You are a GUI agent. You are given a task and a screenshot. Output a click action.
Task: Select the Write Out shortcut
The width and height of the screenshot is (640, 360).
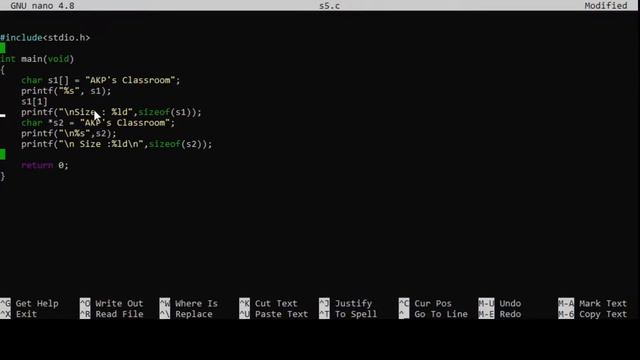pyautogui.click(x=111, y=304)
